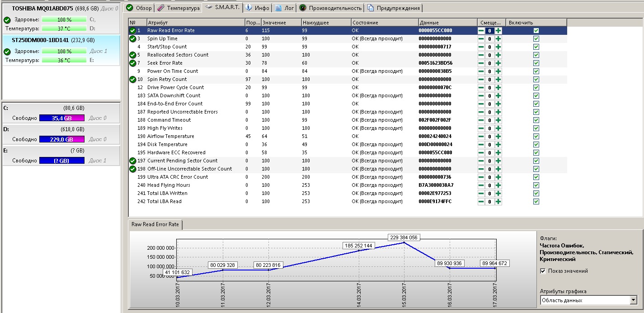Click the 185 252 144 chart data label
644x313 pixels.
coord(358,246)
